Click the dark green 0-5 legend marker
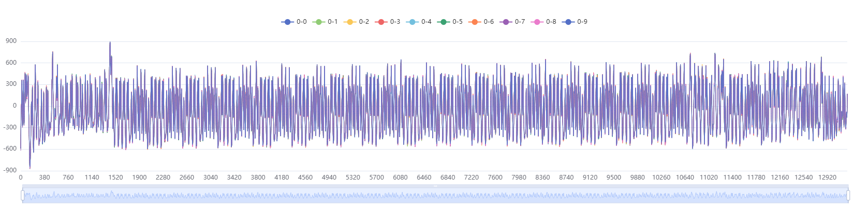 click(444, 22)
